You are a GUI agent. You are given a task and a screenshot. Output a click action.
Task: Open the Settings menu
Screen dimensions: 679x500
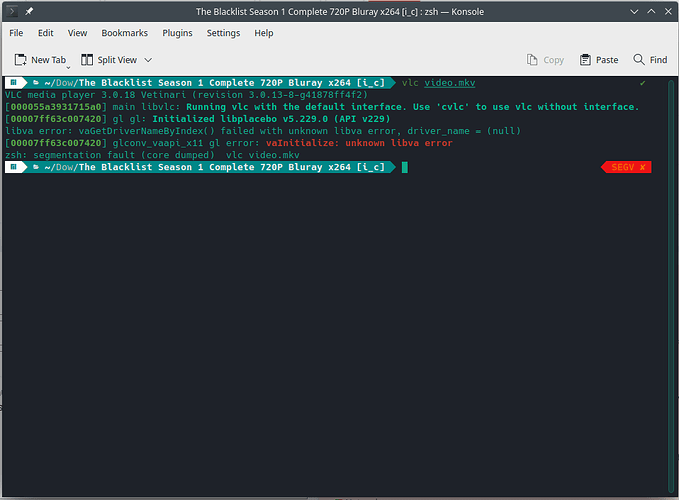tap(223, 33)
